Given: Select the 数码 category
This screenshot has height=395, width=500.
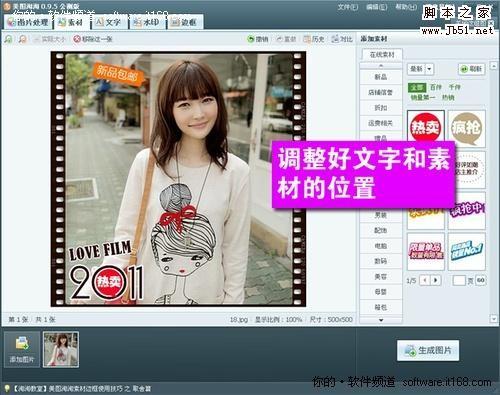Looking at the screenshot, I should point(381,261).
